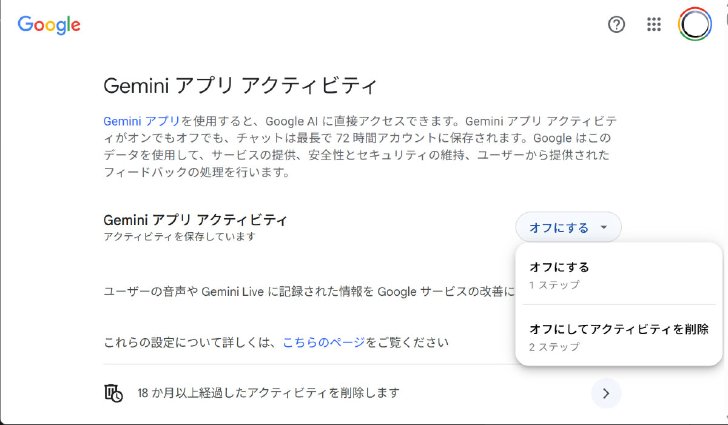Click the 1 ステップ subtitle in menu
This screenshot has width=728, height=425.
click(x=554, y=285)
